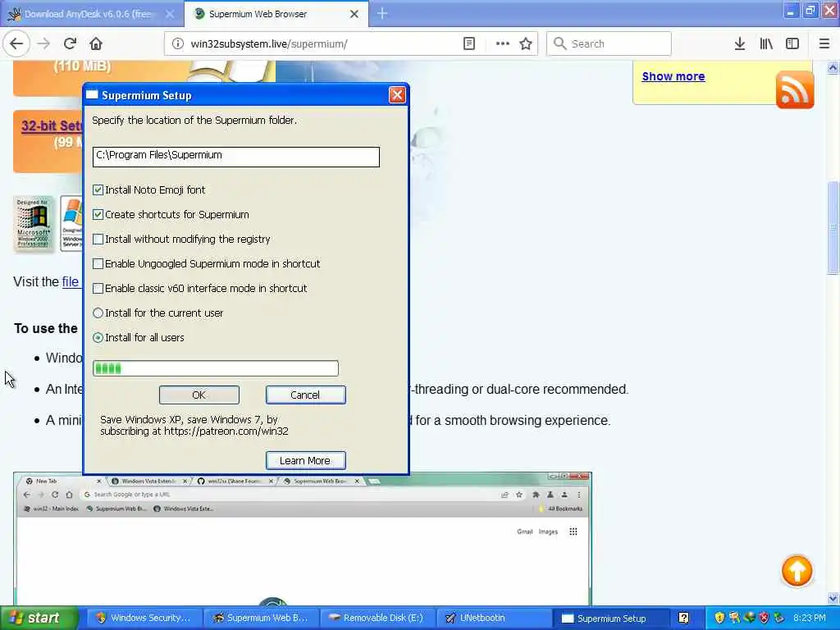Click the Learn More button
The image size is (840, 630).
(x=305, y=460)
